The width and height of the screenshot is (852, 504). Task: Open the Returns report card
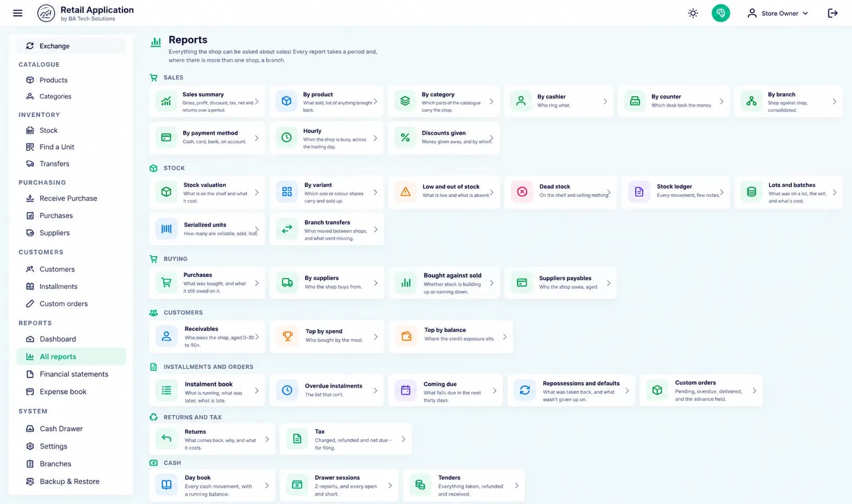click(212, 439)
